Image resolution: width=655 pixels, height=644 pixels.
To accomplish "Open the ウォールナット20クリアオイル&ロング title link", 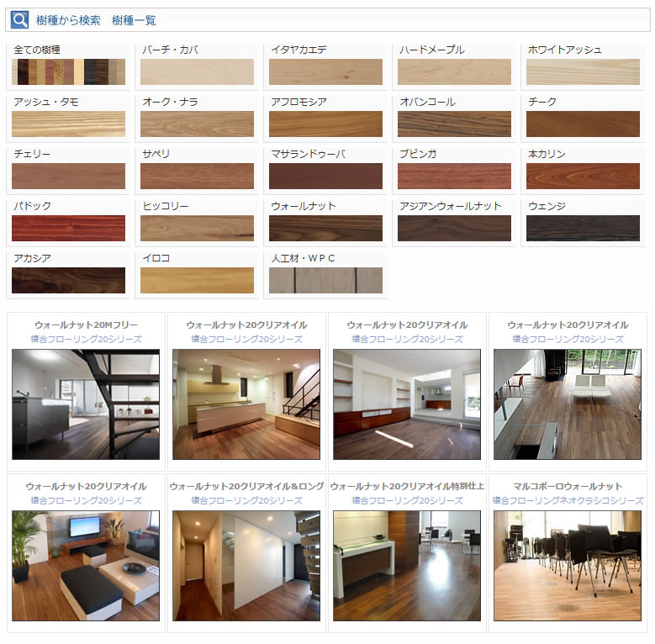I will pyautogui.click(x=246, y=487).
